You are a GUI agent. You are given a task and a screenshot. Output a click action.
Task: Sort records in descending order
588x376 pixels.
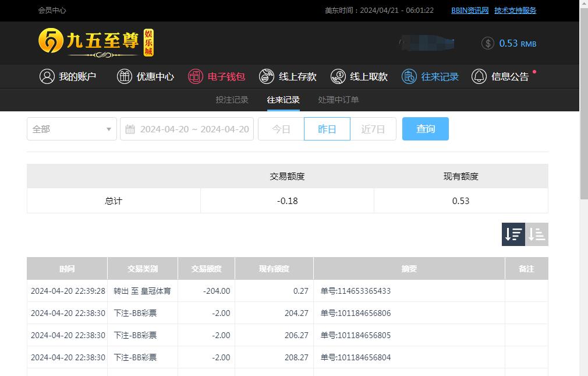click(x=513, y=234)
